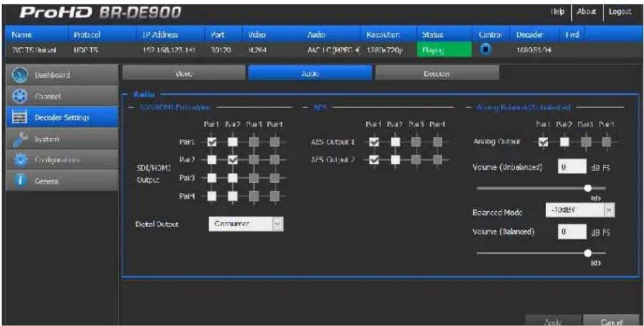The width and height of the screenshot is (644, 326).
Task: Check AES Output 1 Pair2 checkbox
Action: point(395,142)
